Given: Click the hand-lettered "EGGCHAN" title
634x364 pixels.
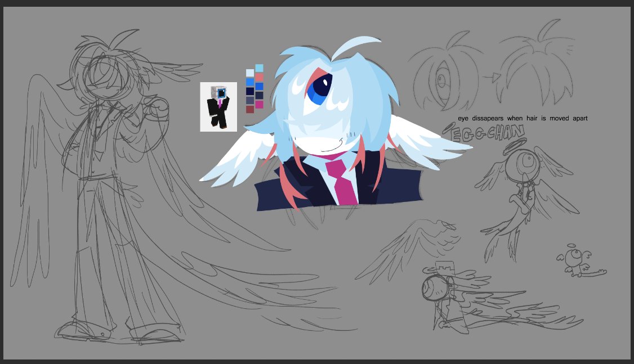Looking at the screenshot, I should (488, 133).
